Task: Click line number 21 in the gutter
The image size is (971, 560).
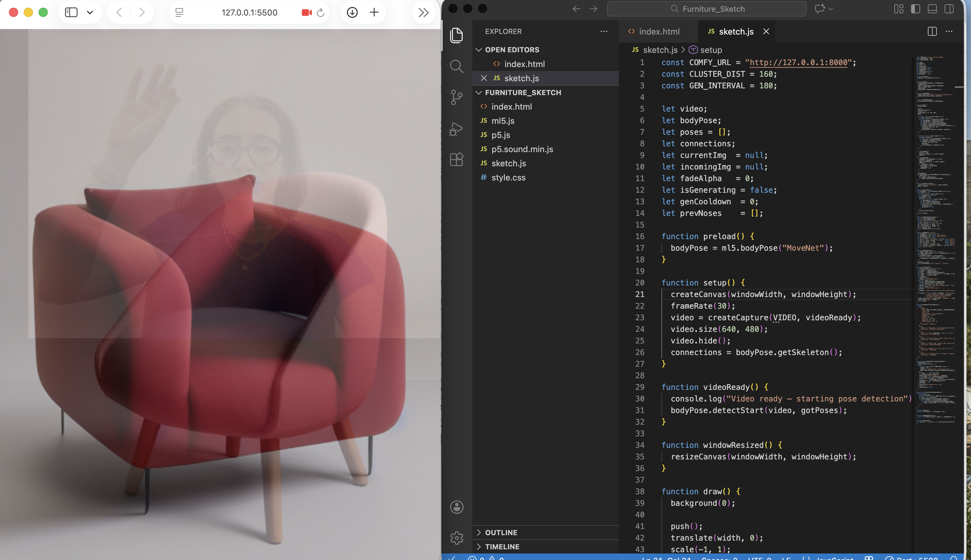Action: click(x=639, y=294)
